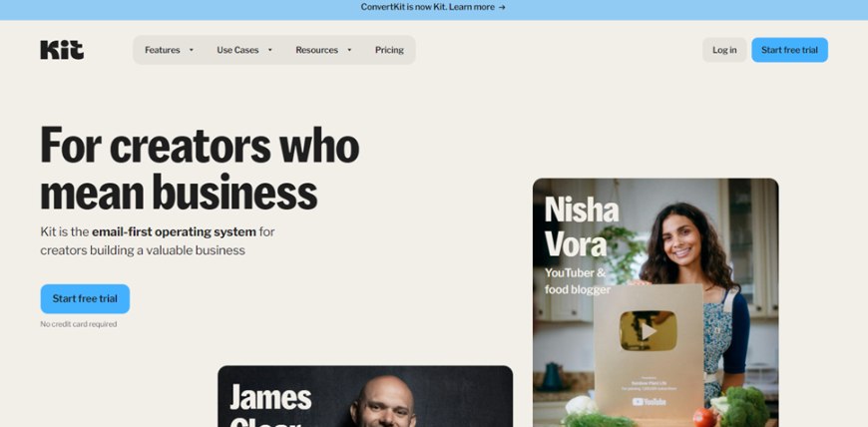868x427 pixels.
Task: Click the YouTube logo on the plaque
Action: coord(649,401)
